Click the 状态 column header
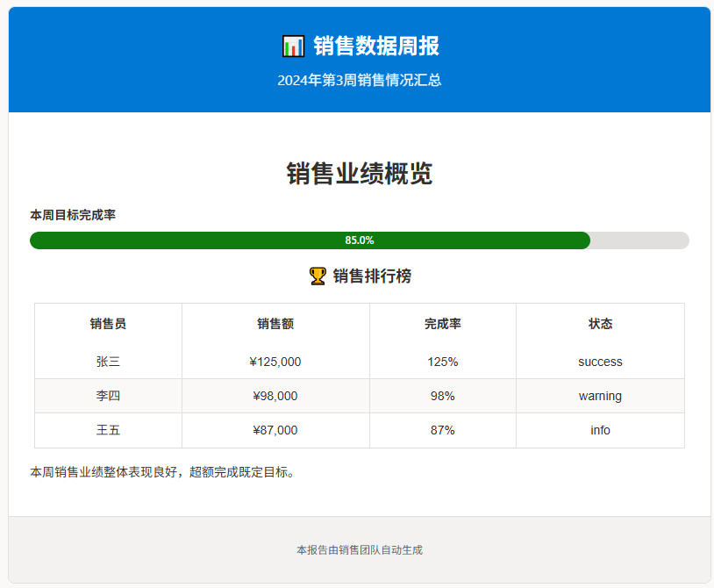 [x=600, y=324]
